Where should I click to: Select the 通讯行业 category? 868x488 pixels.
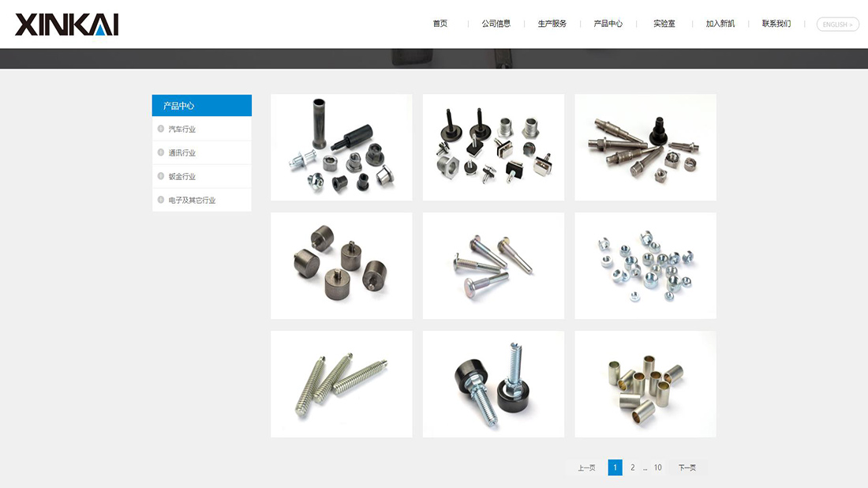pos(181,152)
